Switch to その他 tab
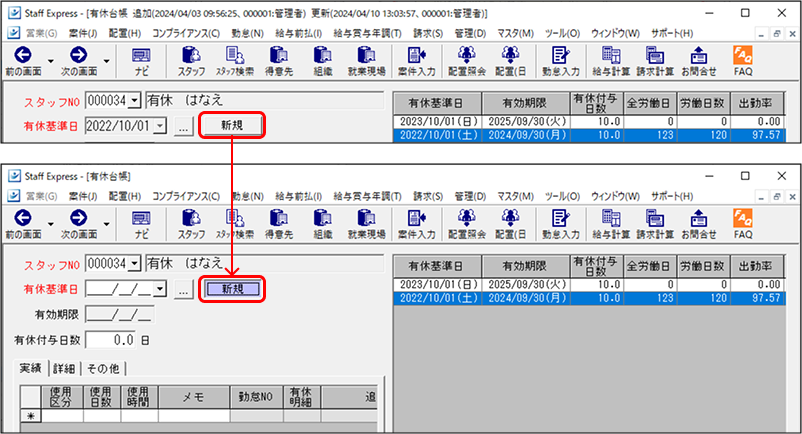The width and height of the screenshot is (802, 434). 103,369
